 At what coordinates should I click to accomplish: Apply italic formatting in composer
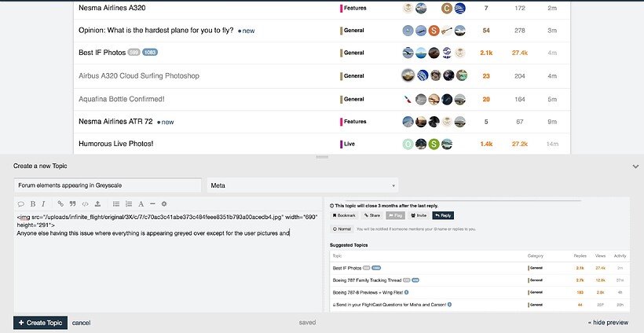point(44,203)
